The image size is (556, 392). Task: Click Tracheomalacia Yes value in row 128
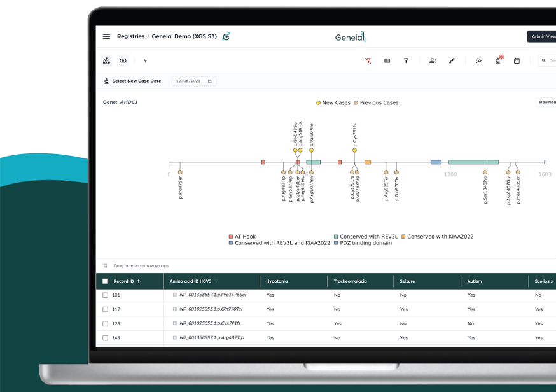pos(338,323)
